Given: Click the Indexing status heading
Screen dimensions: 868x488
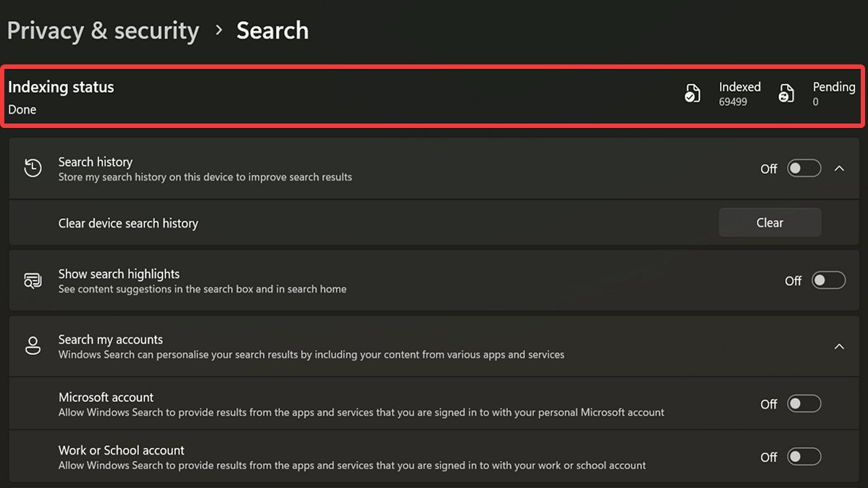Looking at the screenshot, I should (x=61, y=87).
